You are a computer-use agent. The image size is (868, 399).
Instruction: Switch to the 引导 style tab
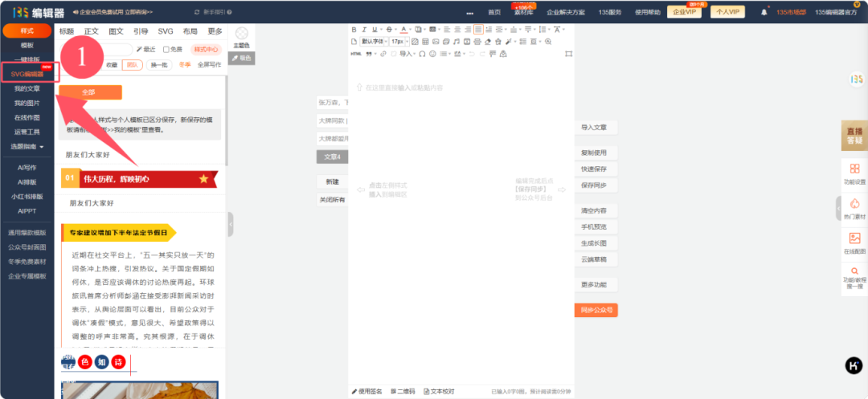point(141,31)
